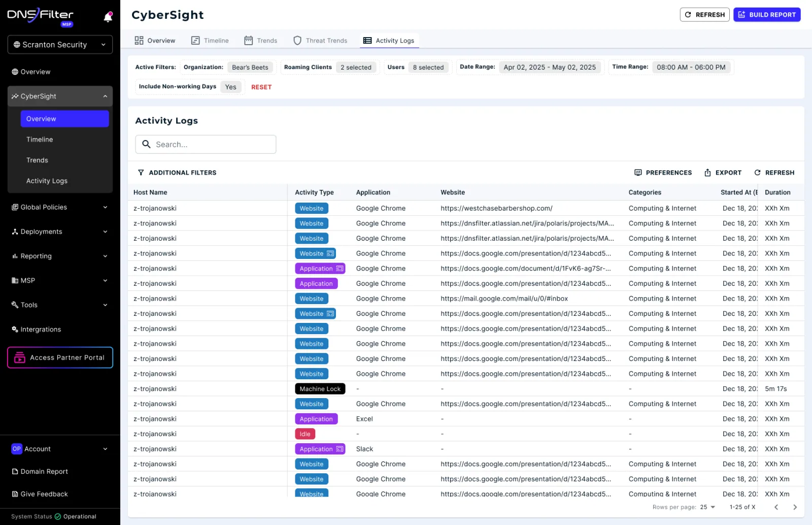This screenshot has height=525, width=812.
Task: Click the Integrations gears icon
Action: (x=15, y=329)
